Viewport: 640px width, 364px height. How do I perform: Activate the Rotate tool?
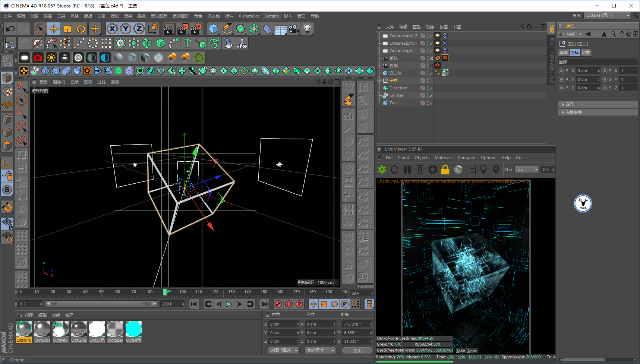click(x=81, y=29)
